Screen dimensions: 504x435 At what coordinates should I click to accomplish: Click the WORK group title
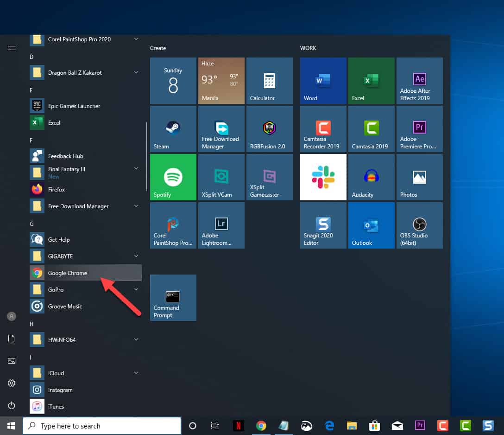308,48
